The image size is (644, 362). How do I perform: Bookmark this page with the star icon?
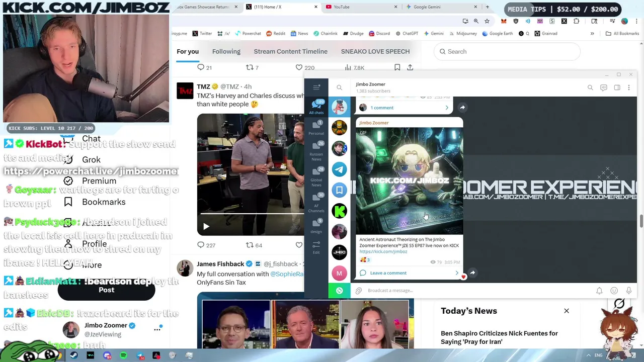[x=487, y=21]
